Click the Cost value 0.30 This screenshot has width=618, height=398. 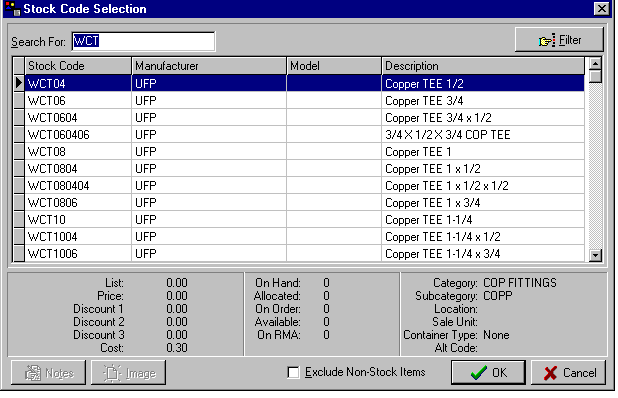pyautogui.click(x=177, y=348)
